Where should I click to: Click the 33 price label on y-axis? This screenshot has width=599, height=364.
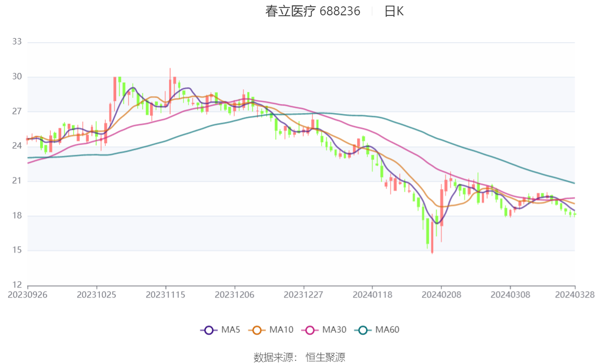point(16,42)
